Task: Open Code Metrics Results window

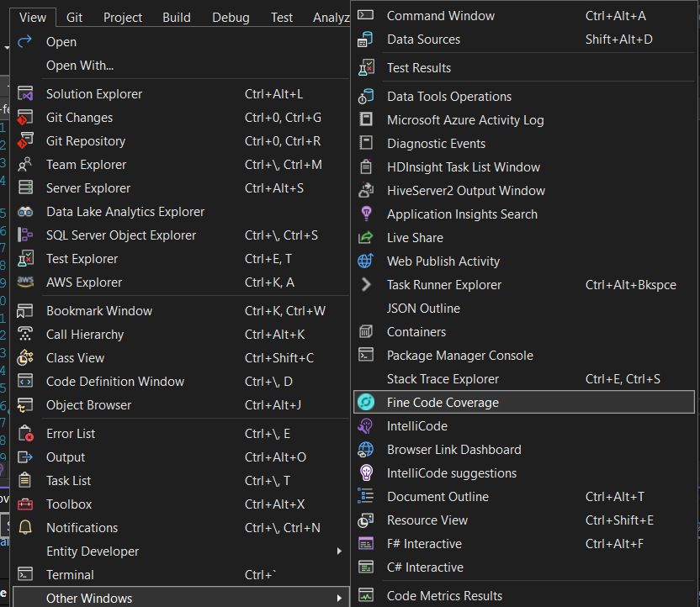Action: pyautogui.click(x=524, y=595)
